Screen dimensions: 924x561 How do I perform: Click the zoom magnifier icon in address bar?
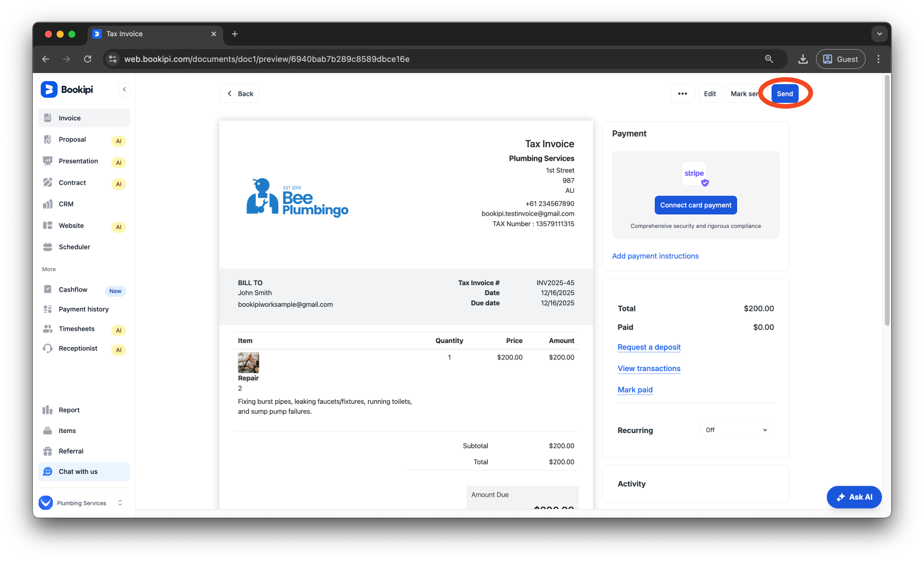pyautogui.click(x=769, y=59)
